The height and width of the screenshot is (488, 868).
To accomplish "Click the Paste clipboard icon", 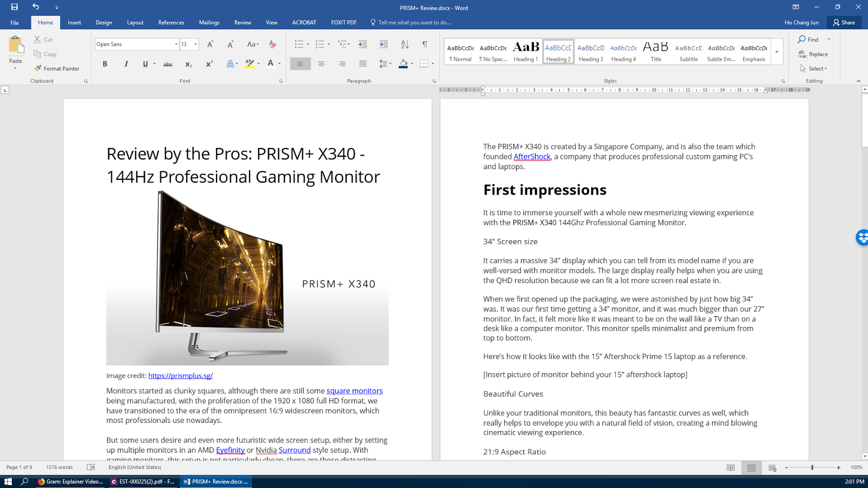I will [15, 45].
